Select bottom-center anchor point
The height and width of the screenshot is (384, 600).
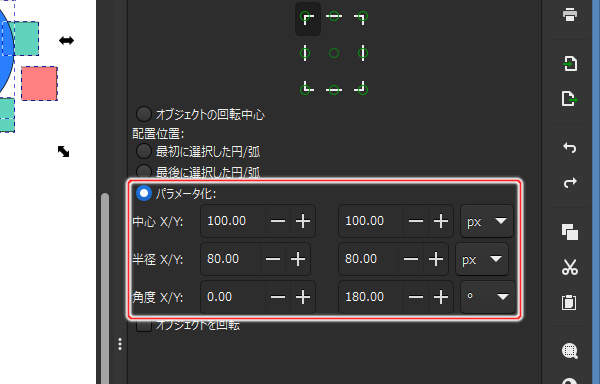(334, 90)
